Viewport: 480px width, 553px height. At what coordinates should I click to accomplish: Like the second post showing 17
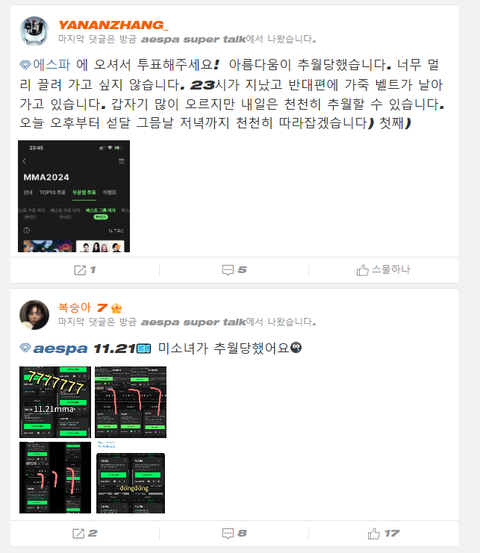point(374,533)
